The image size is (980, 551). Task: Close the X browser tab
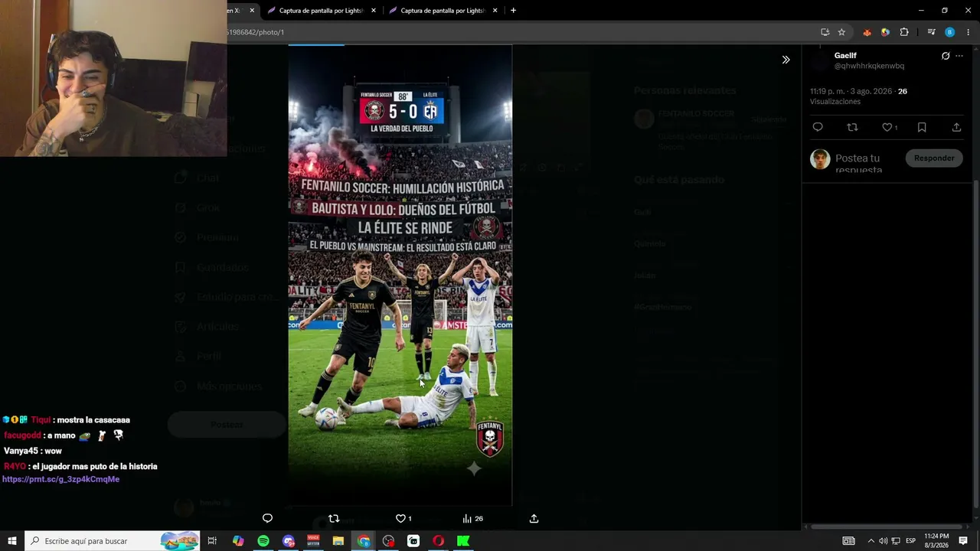click(x=252, y=11)
